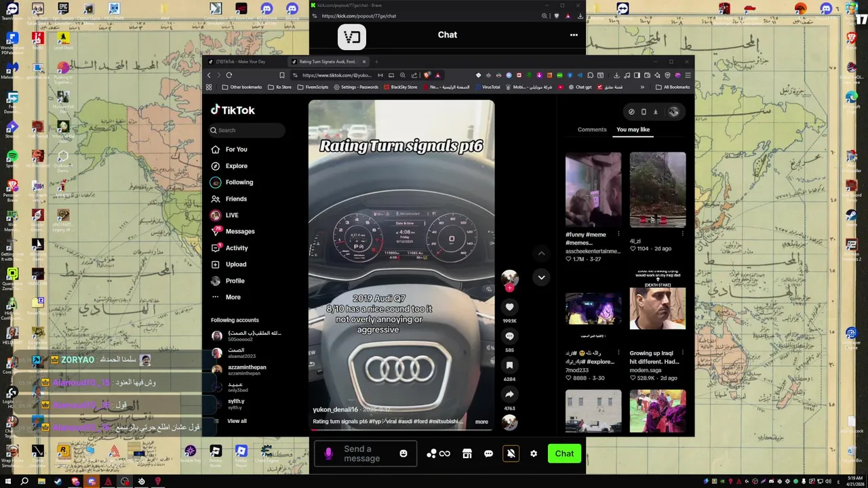Open the spinning sound disc icon
The height and width of the screenshot is (488, 868).
(509, 422)
